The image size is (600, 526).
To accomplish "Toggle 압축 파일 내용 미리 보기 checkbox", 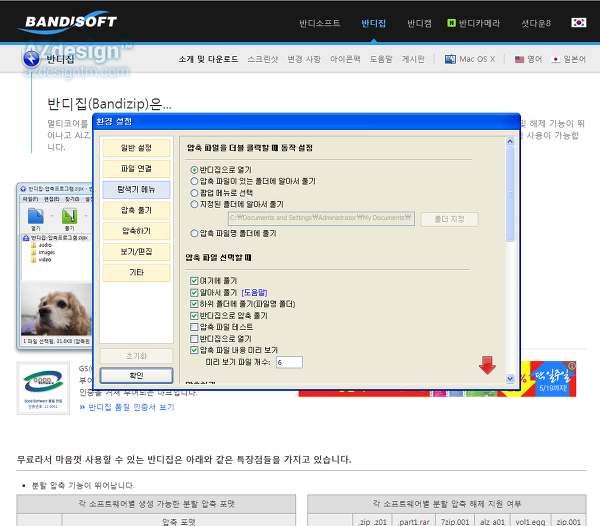I will coord(194,350).
